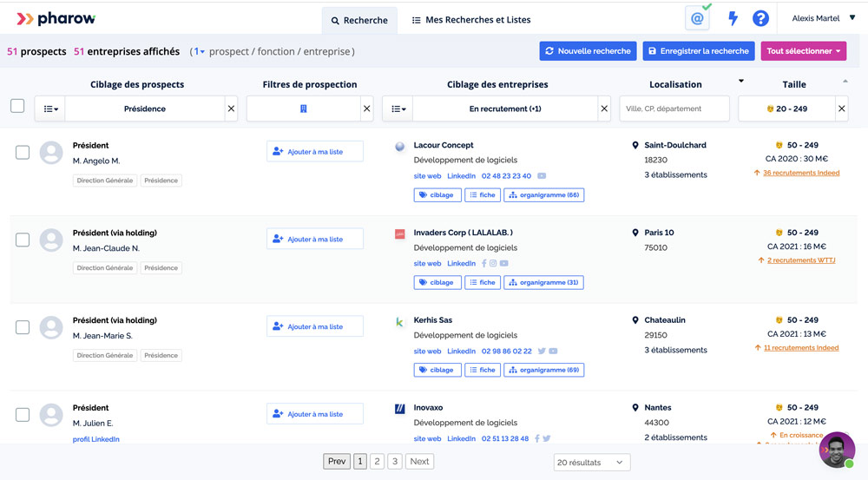Switch to the Recherche tab

click(359, 21)
